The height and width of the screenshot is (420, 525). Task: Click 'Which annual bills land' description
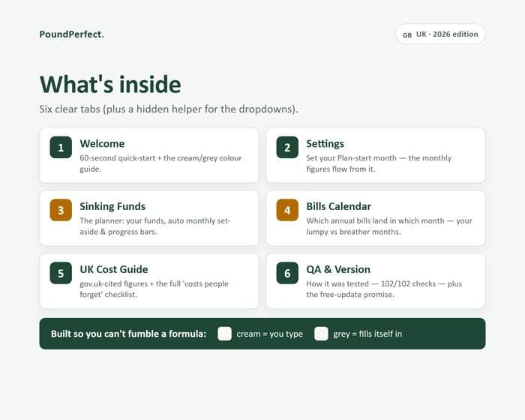coord(389,226)
